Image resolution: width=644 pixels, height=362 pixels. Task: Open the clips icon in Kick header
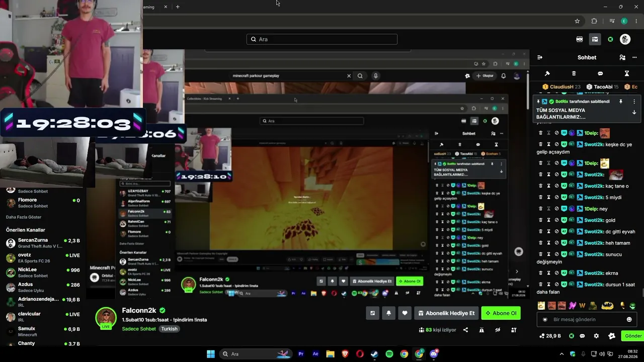(x=580, y=39)
